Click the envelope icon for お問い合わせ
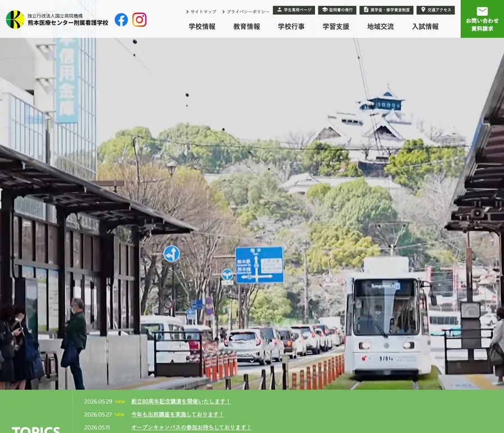 482,11
